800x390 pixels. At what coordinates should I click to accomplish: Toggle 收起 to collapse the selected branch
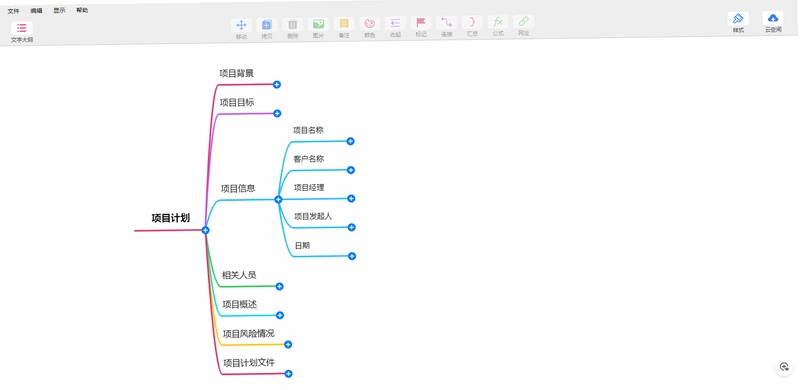[x=395, y=23]
